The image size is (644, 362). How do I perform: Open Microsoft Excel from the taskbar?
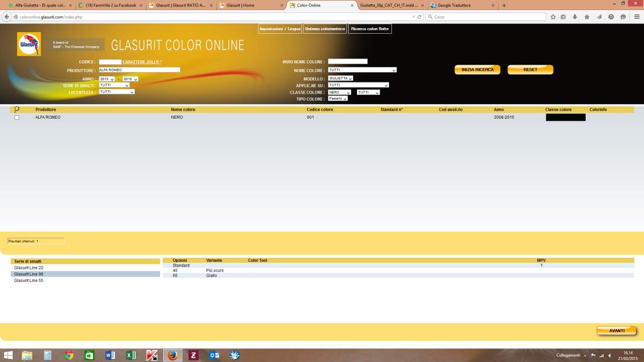pyautogui.click(x=131, y=355)
